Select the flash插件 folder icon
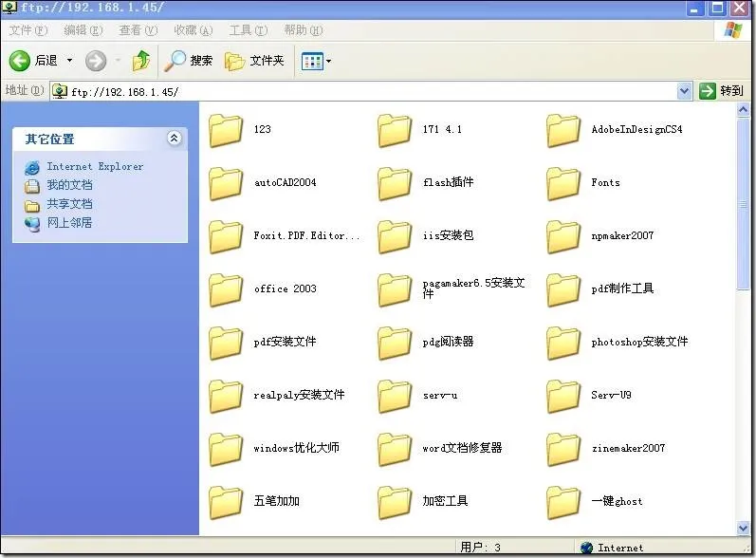Image resolution: width=756 pixels, height=558 pixels. (x=395, y=183)
